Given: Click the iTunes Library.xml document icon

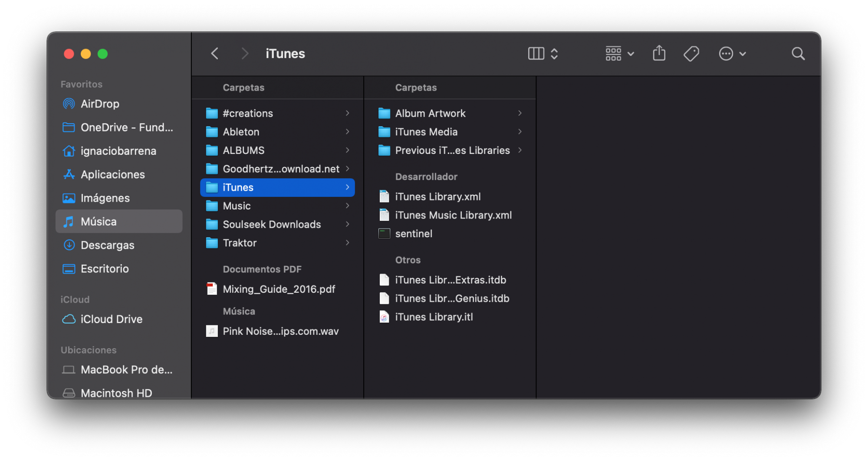Looking at the screenshot, I should (384, 197).
